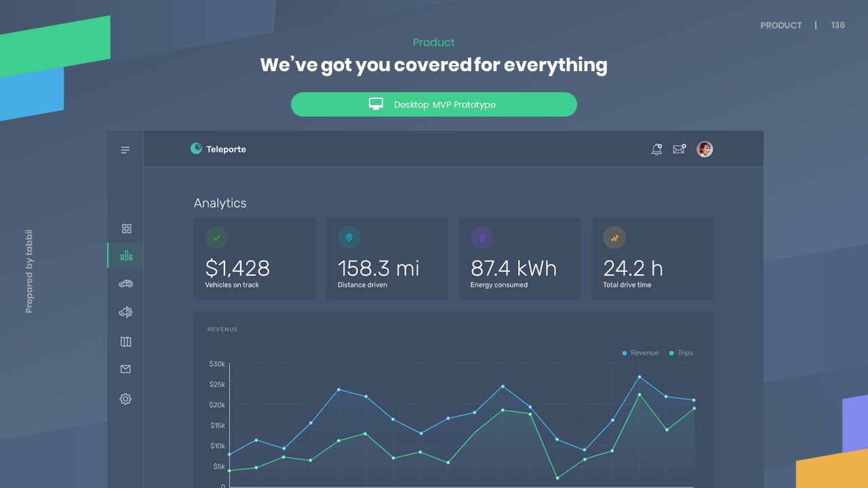Open the messages envelope in the header

(679, 149)
